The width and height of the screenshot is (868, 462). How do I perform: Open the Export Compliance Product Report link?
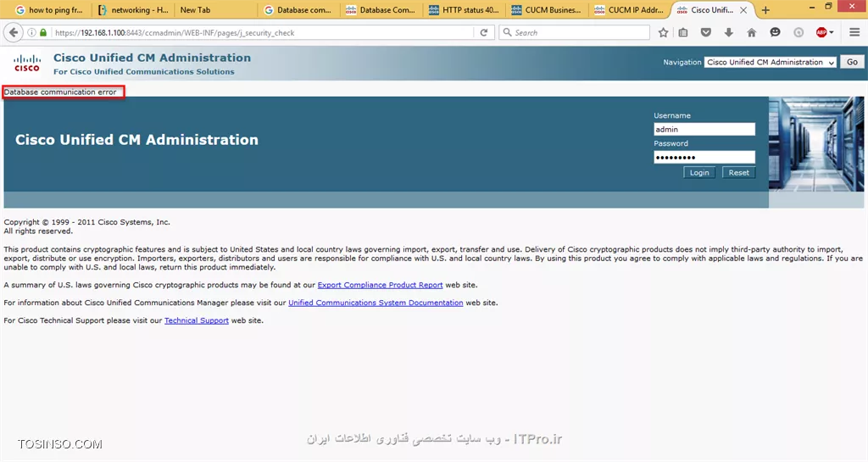(380, 285)
